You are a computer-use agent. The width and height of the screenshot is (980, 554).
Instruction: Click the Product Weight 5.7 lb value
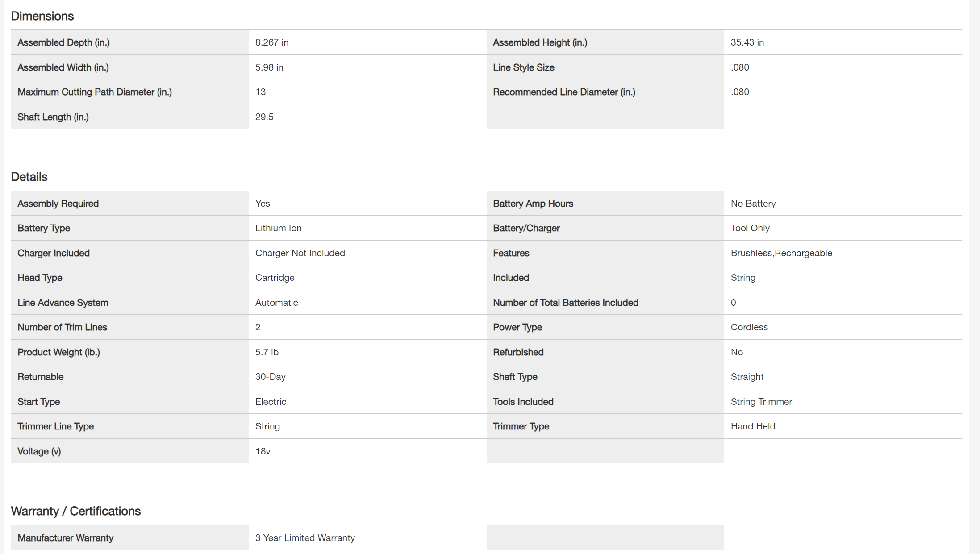click(267, 352)
